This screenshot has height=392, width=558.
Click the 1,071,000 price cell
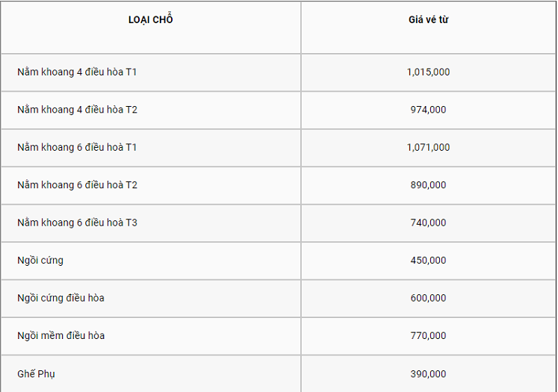coord(428,148)
